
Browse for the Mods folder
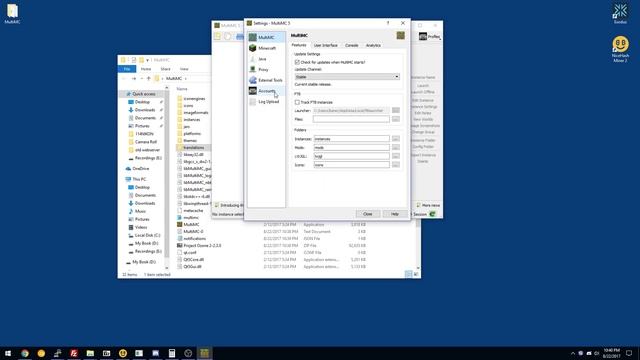coord(396,147)
